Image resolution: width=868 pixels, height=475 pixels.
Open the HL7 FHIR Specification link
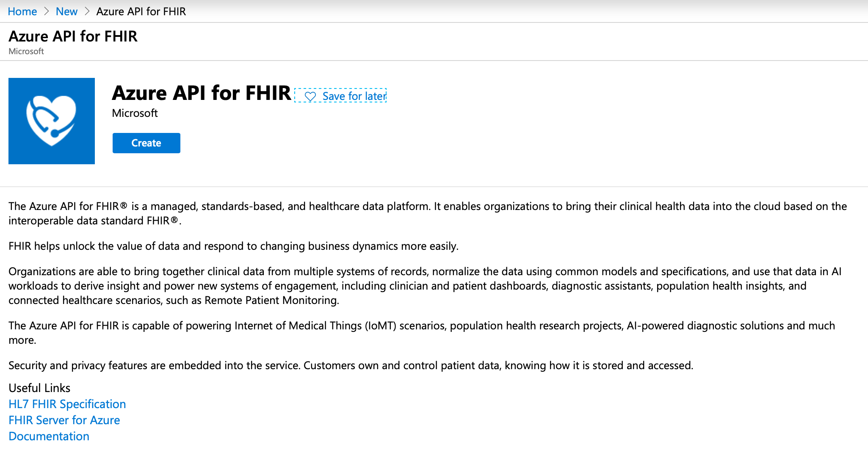click(66, 403)
